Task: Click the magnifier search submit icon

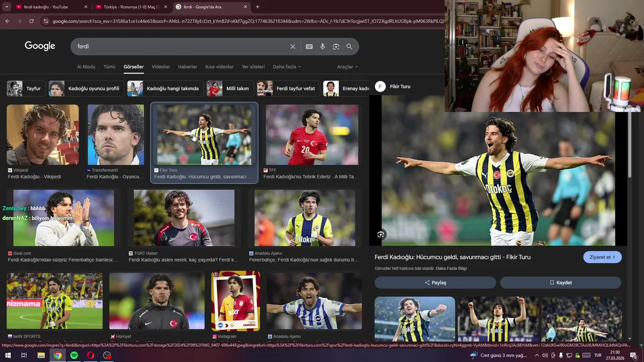Action: tap(349, 46)
